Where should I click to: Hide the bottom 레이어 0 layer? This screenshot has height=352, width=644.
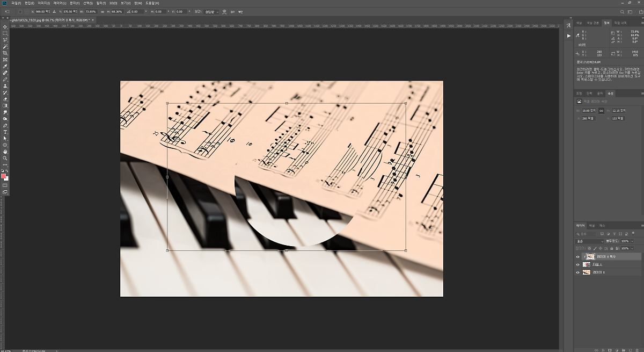(x=578, y=272)
